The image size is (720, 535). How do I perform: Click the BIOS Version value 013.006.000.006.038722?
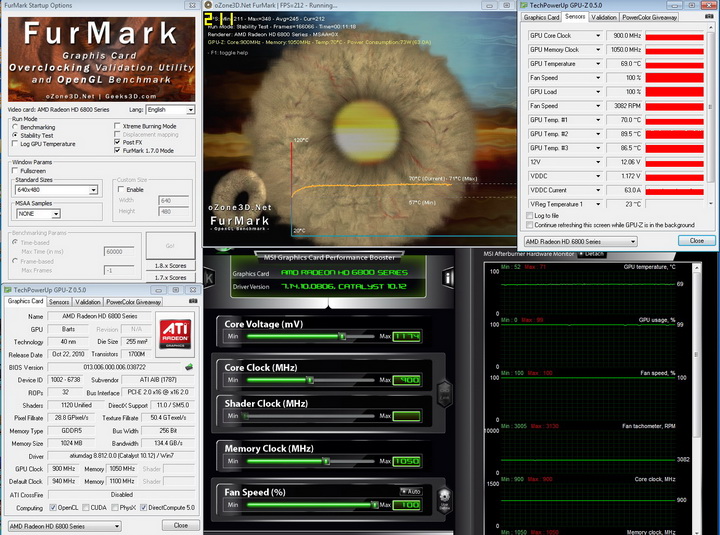115,367
